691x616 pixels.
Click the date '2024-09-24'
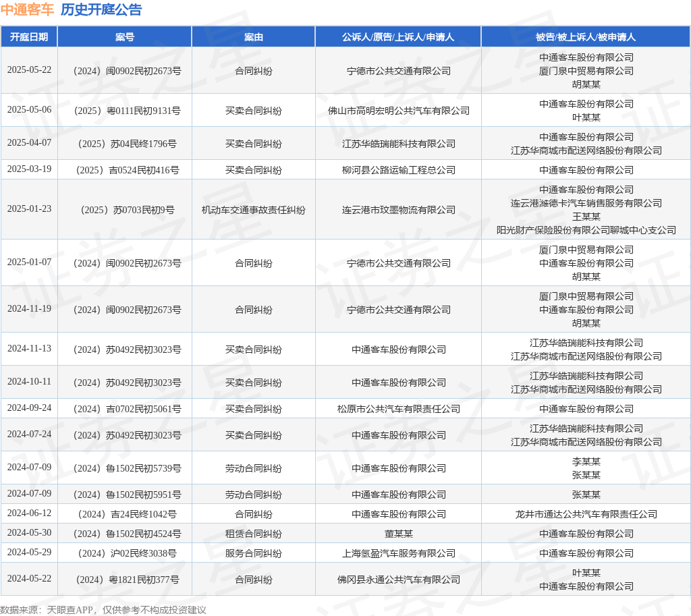click(x=29, y=408)
